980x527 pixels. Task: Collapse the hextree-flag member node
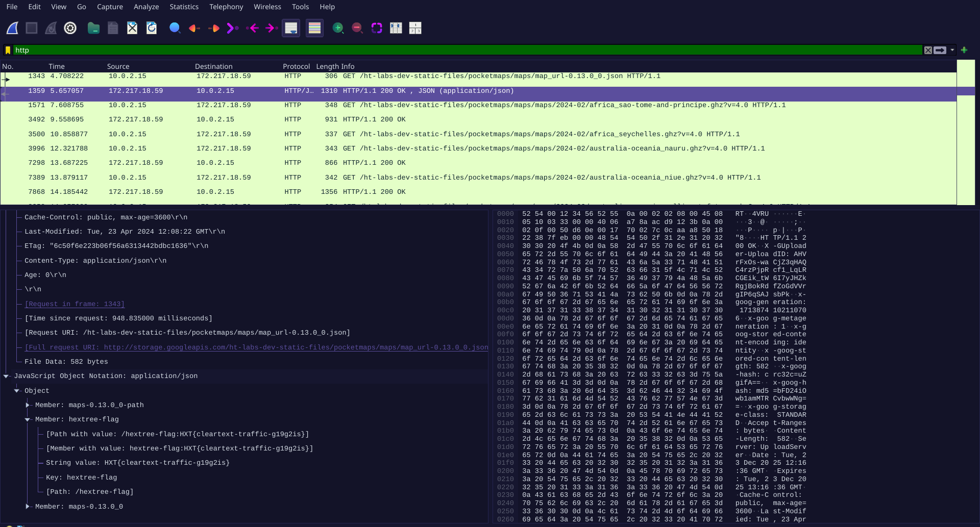(x=28, y=419)
